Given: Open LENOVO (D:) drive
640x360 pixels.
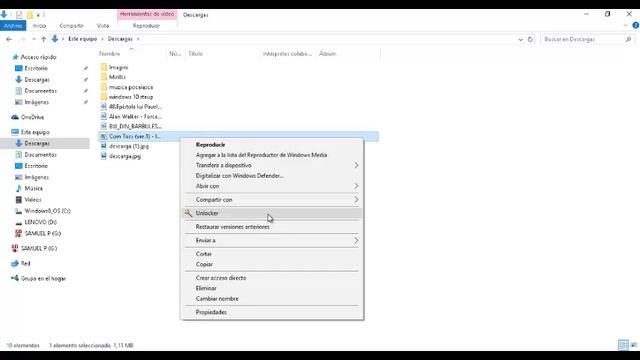Looking at the screenshot, I should point(40,222).
